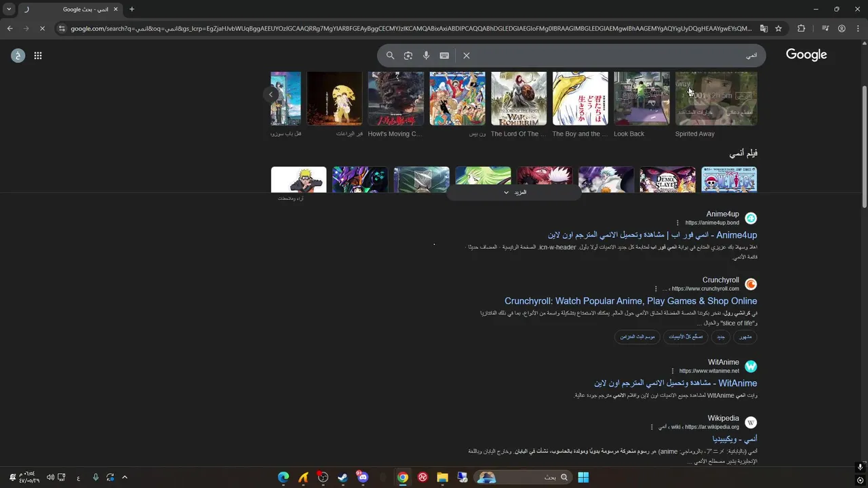Click the page vertical scrollbar
868x488 pixels.
click(863, 146)
